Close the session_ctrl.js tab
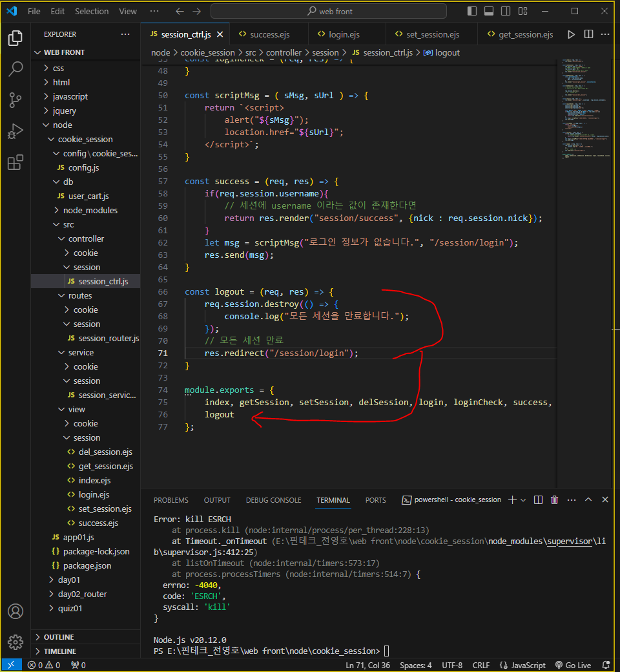Screen dimensions: 620x672 click(220, 34)
